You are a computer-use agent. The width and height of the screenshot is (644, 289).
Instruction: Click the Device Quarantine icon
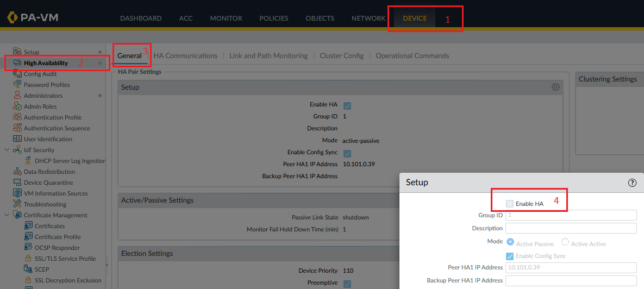click(x=17, y=183)
